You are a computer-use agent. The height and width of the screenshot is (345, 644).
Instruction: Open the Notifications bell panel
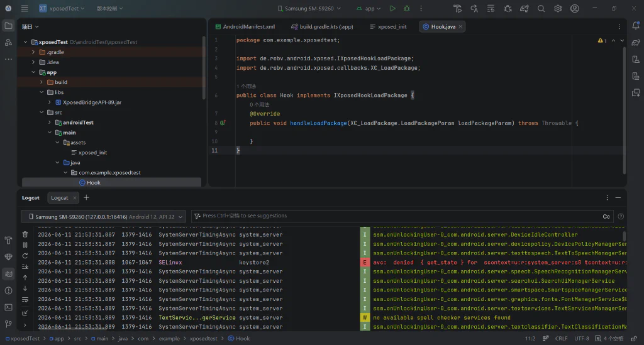[x=636, y=25]
